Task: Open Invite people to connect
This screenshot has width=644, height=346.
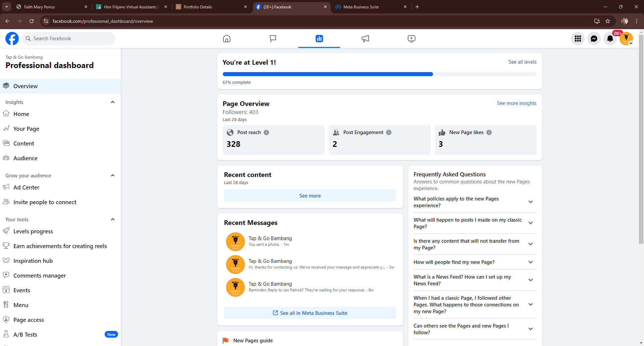Action: (x=60, y=202)
